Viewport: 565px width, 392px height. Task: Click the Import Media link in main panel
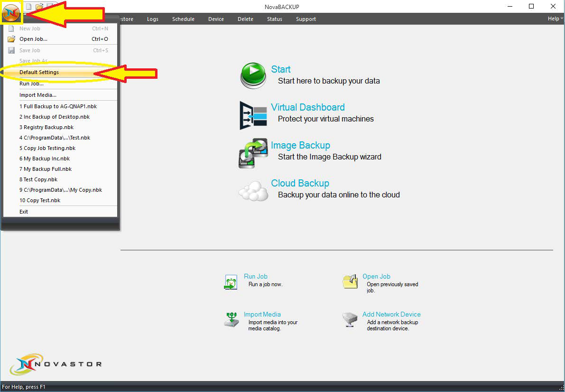(262, 315)
